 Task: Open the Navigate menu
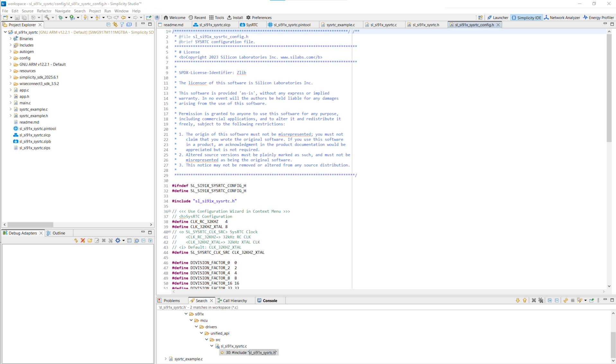(x=62, y=11)
